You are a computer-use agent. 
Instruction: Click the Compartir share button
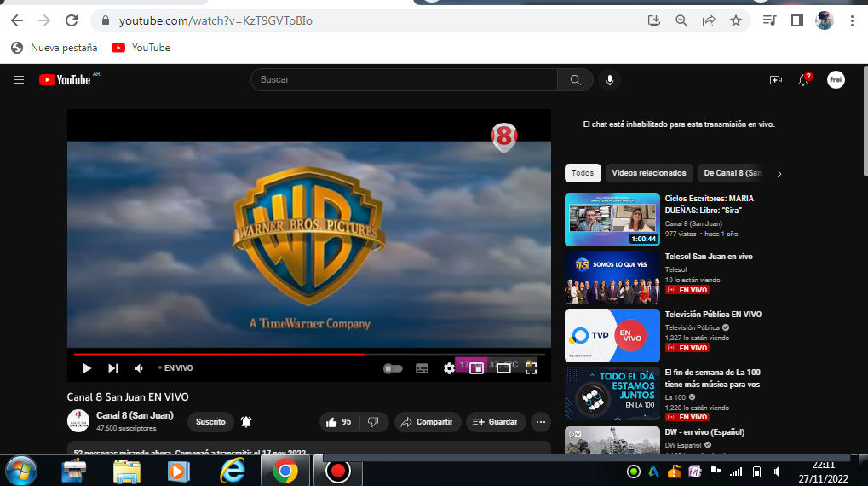coord(427,422)
